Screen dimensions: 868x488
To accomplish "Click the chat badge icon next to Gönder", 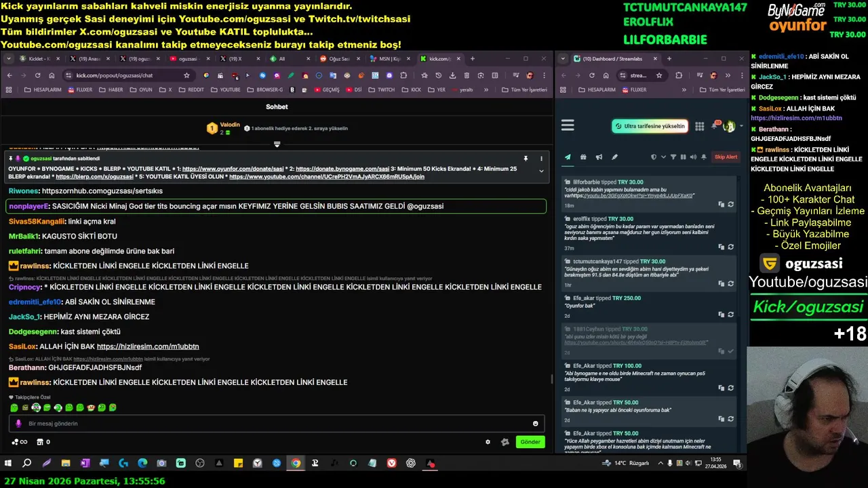I will [x=505, y=442].
